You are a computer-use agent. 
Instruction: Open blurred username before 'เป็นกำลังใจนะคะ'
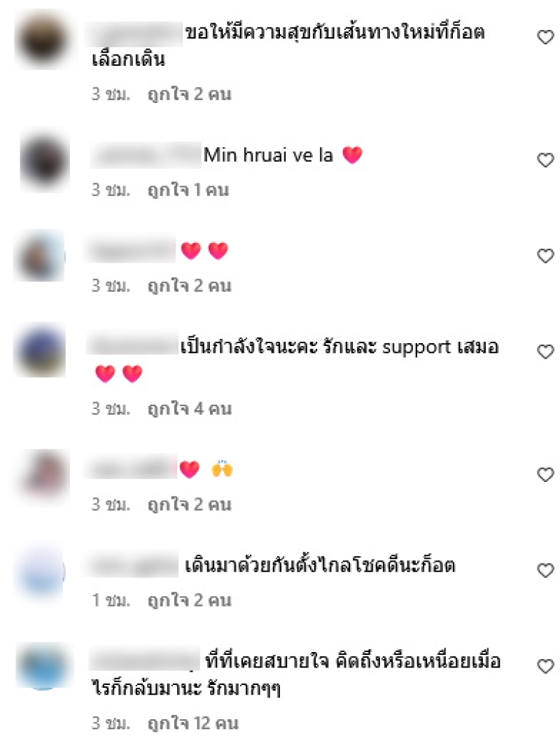tap(132, 346)
